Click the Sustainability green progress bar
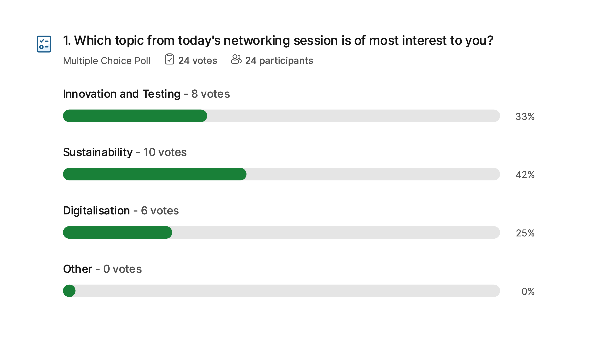Image resolution: width=598 pixels, height=364 pixels. (155, 174)
